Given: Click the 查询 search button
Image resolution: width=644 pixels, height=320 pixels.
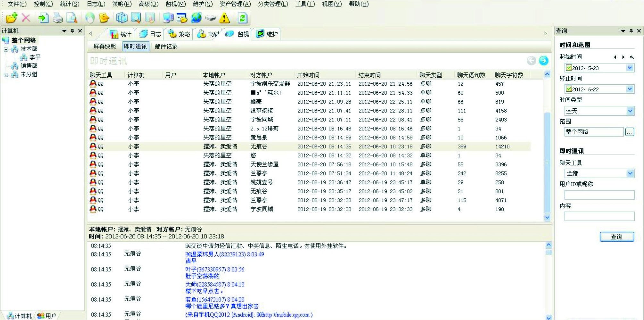Looking at the screenshot, I should (x=616, y=237).
